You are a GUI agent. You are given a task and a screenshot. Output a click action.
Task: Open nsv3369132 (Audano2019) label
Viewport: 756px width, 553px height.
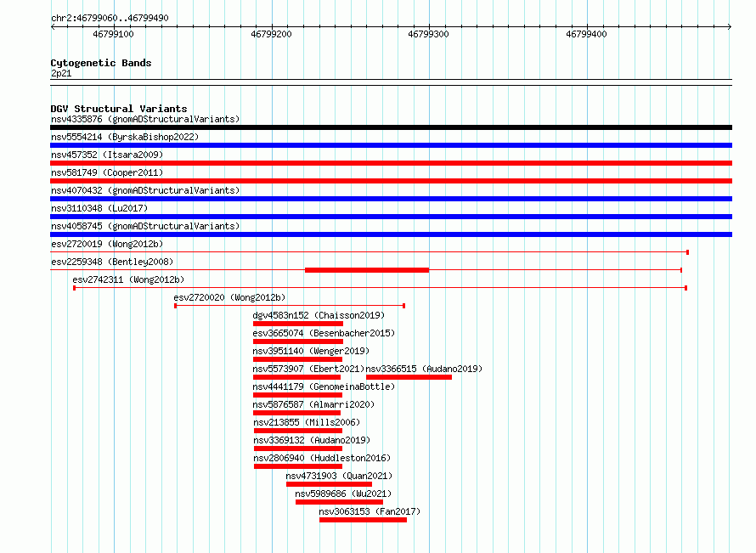coord(312,440)
